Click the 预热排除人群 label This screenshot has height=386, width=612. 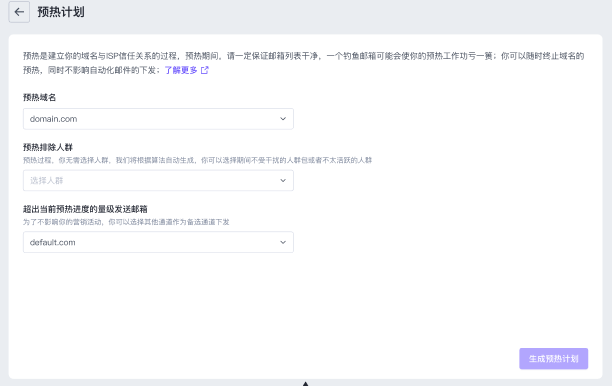pyautogui.click(x=48, y=148)
